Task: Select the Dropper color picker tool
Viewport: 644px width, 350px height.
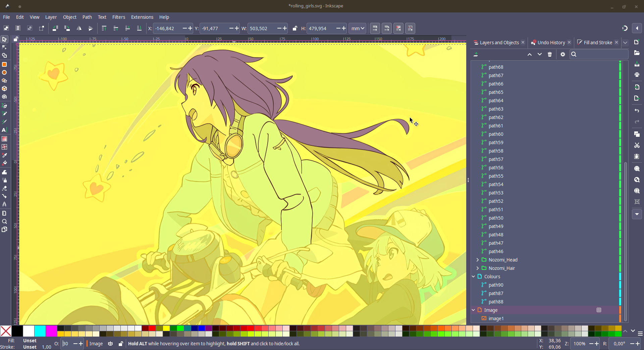Action: 4,155
